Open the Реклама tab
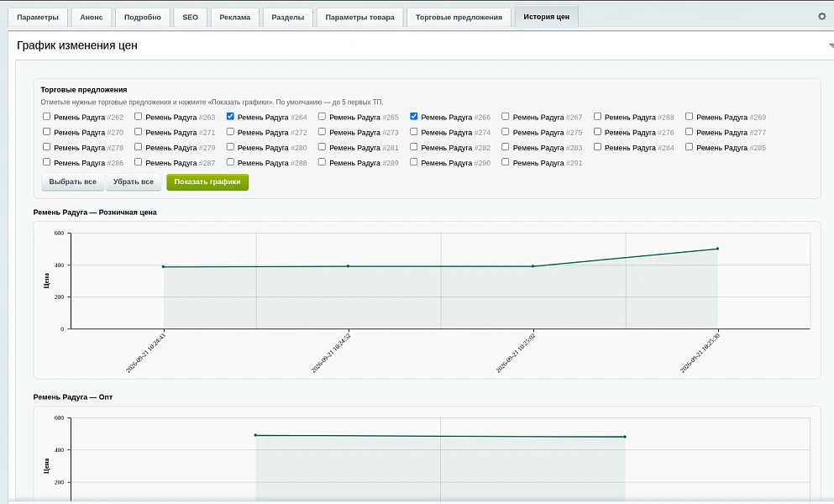The width and height of the screenshot is (834, 504). [x=234, y=17]
